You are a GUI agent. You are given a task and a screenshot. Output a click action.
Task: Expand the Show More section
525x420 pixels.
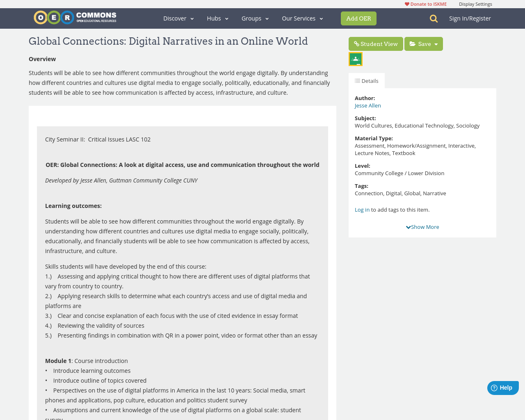422,226
